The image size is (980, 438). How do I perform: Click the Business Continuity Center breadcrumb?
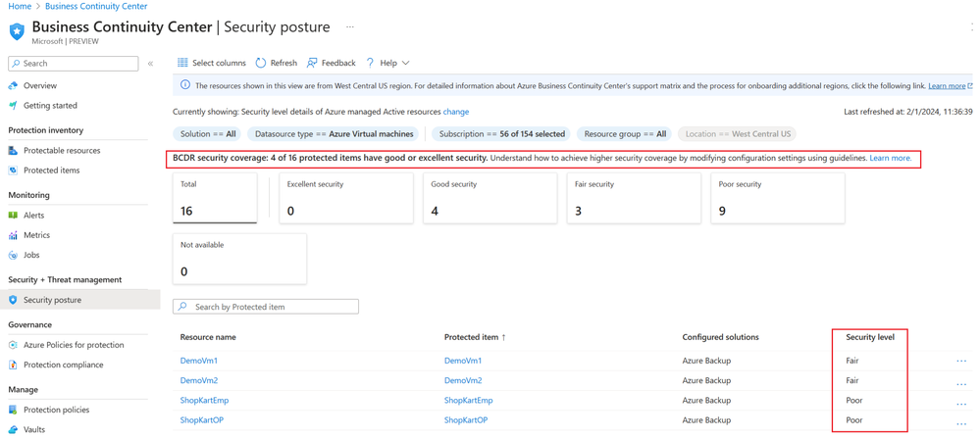click(96, 6)
